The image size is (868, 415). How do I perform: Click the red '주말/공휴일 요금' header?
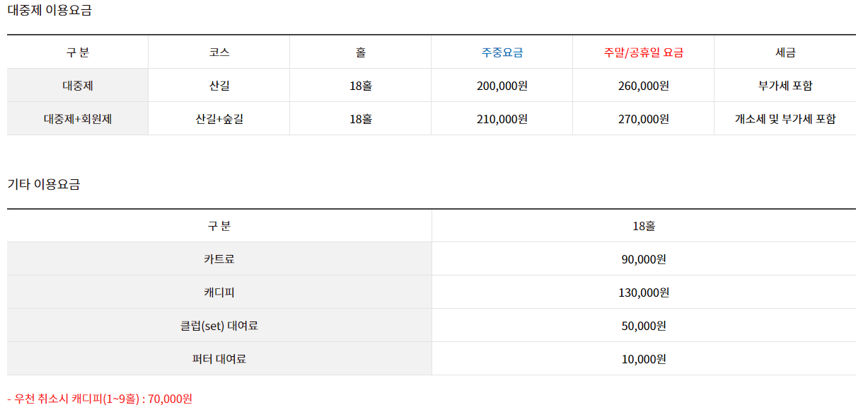644,52
